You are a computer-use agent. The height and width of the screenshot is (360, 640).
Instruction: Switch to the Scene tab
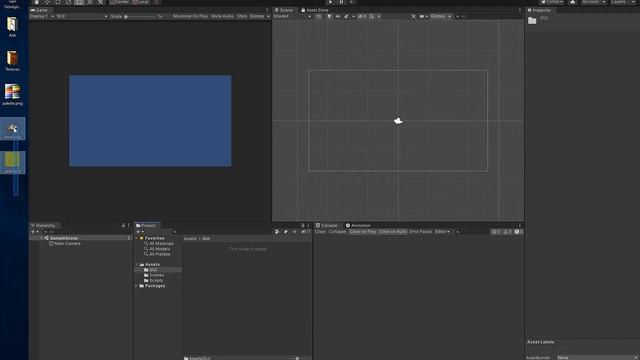pos(284,10)
